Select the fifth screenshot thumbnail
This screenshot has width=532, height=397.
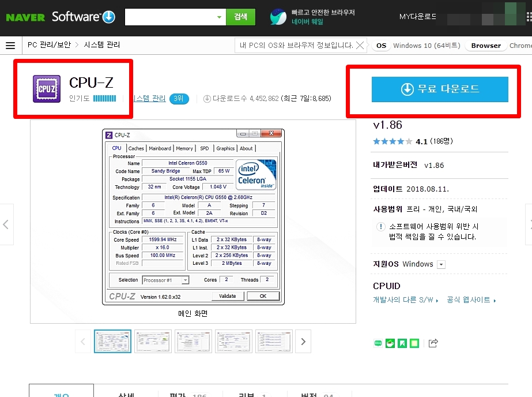click(x=274, y=341)
